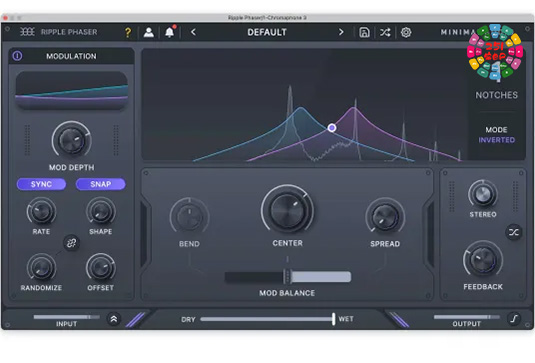
Task: Click the OUTPUT level slider
Action: (x=466, y=317)
